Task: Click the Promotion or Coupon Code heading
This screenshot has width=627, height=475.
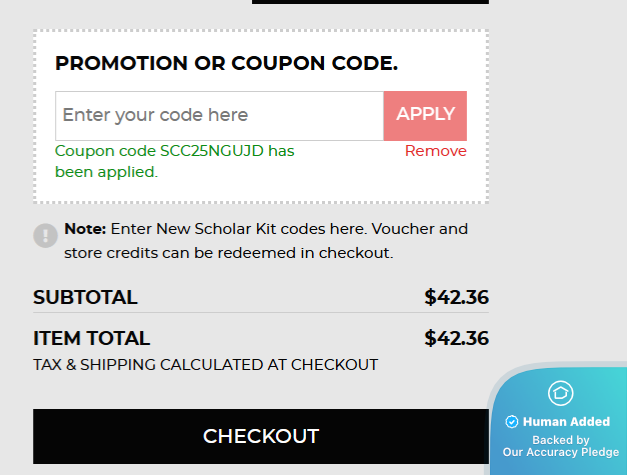Action: (x=226, y=64)
